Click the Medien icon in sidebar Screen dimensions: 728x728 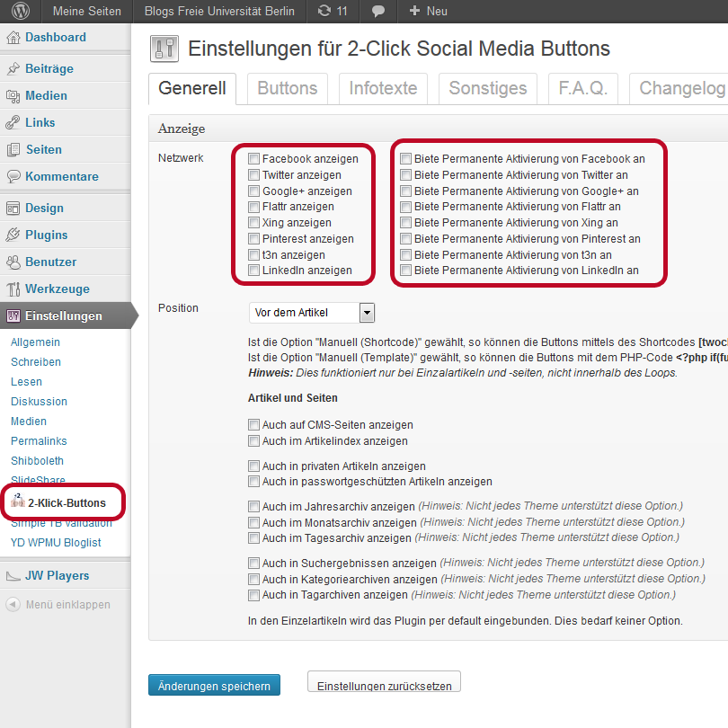click(13, 96)
